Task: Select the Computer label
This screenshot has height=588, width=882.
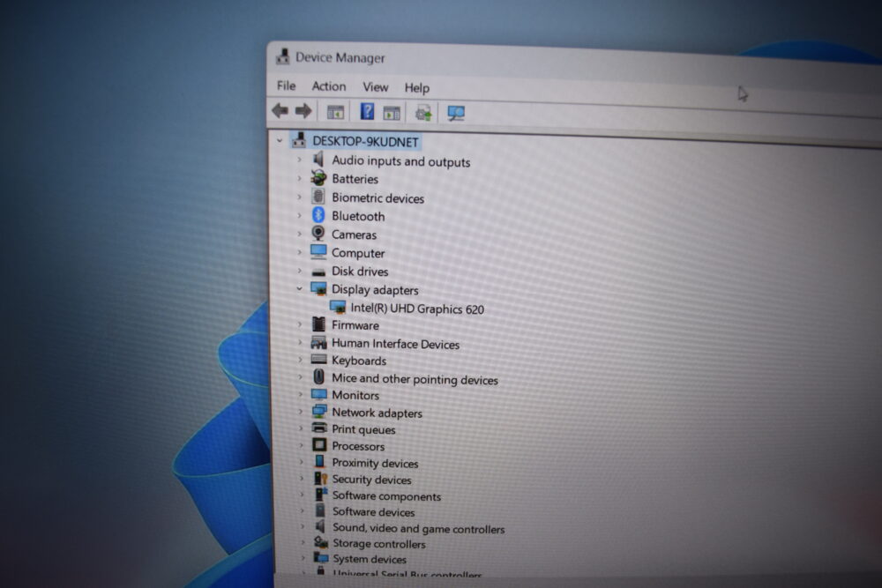Action: [x=358, y=253]
